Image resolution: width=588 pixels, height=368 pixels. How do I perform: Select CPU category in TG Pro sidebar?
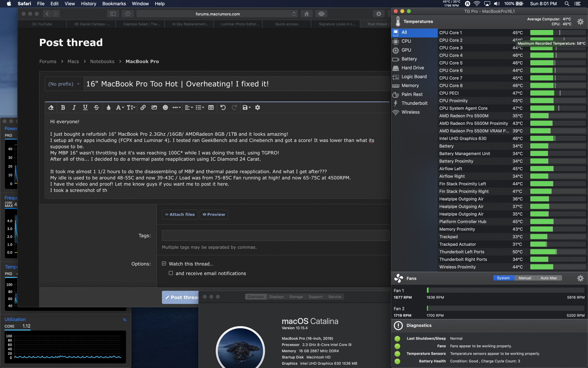tap(414, 41)
